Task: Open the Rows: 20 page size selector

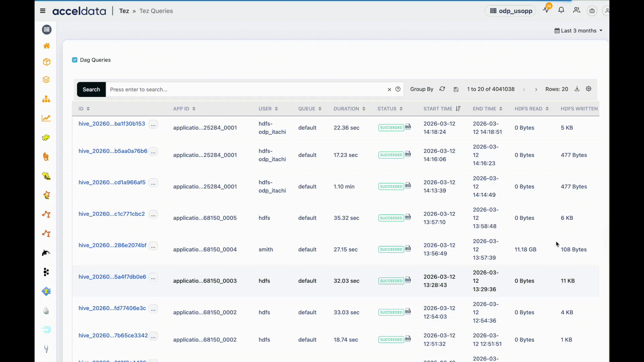Action: tap(556, 89)
